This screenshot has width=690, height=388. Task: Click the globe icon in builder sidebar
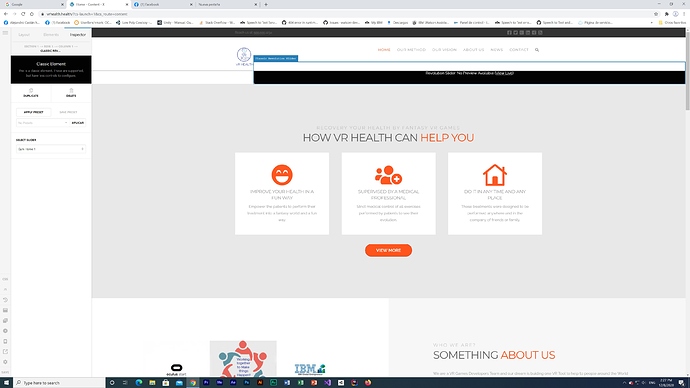pos(5,331)
